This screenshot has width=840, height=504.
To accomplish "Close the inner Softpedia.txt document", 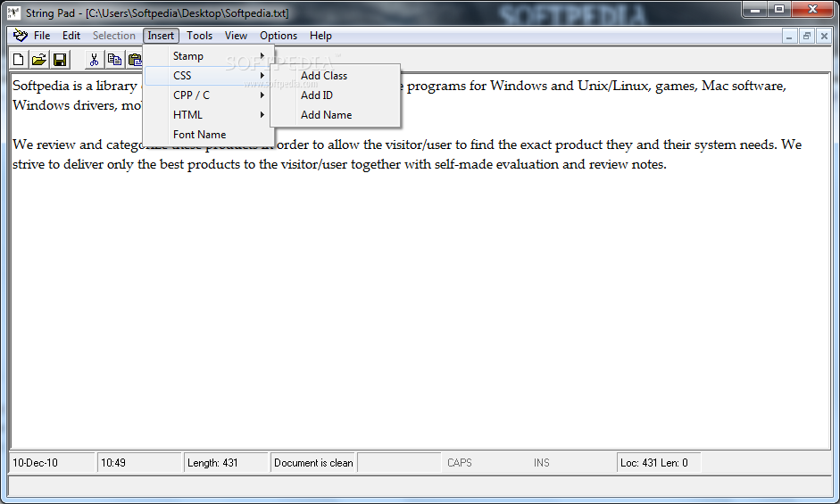I will pos(824,36).
